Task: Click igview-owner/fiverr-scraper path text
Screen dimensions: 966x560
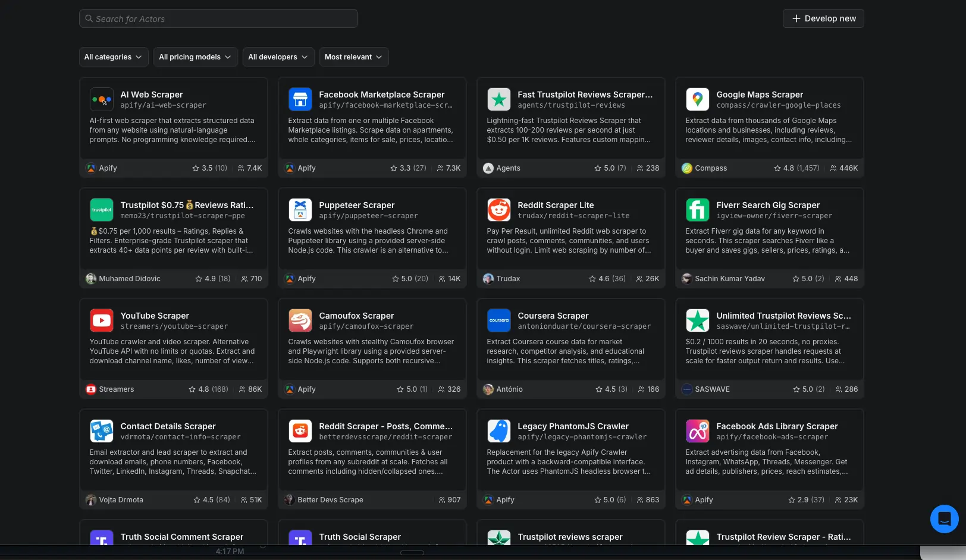Action: tap(774, 216)
